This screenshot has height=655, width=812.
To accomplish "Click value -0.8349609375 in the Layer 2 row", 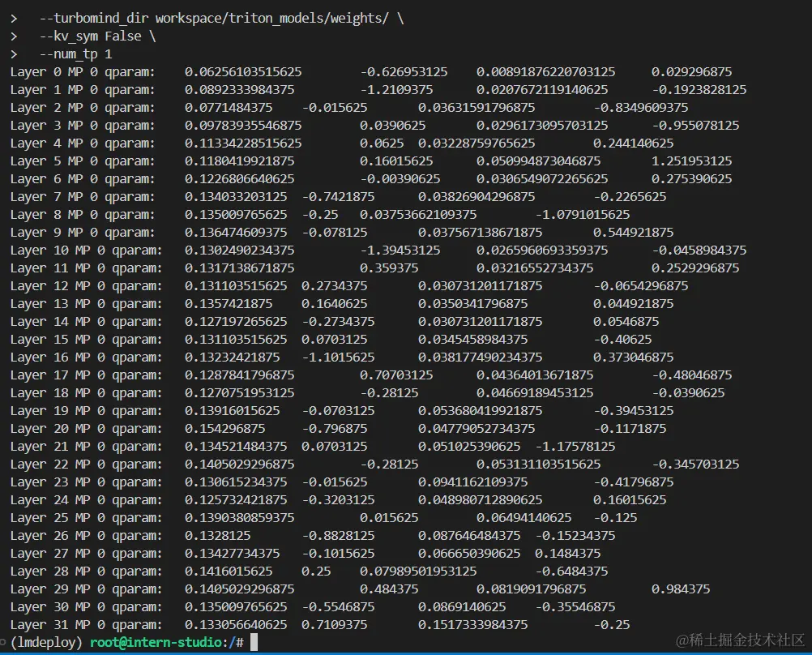I will coord(641,107).
